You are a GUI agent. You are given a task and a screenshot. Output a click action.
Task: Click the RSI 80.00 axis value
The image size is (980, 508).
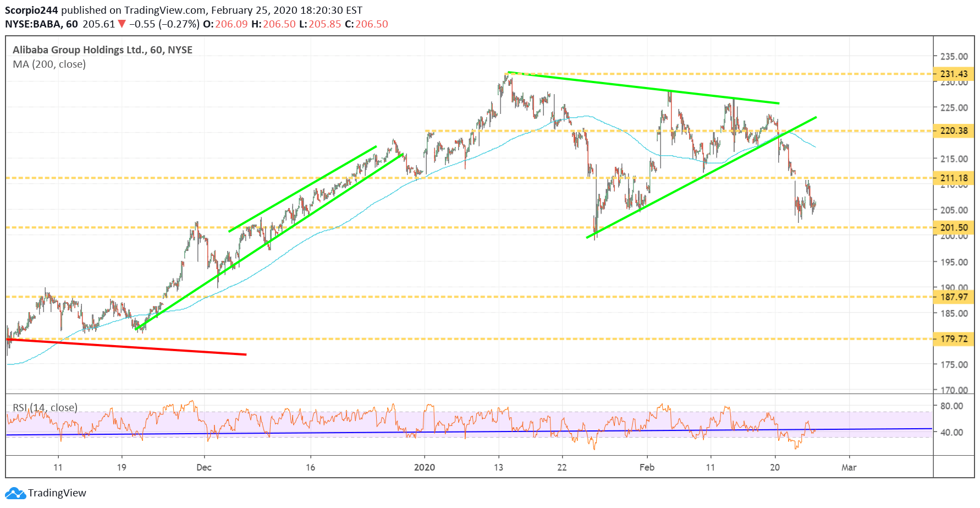[952, 406]
